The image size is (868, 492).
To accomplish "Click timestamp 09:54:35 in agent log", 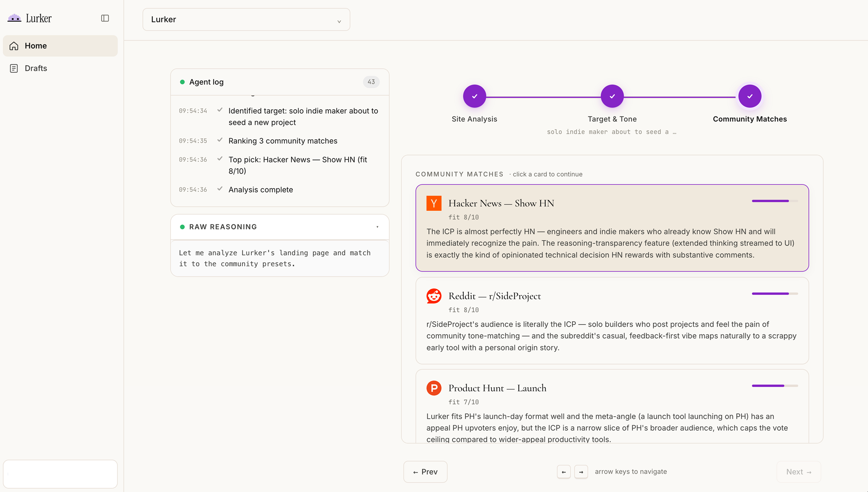I will pyautogui.click(x=193, y=141).
